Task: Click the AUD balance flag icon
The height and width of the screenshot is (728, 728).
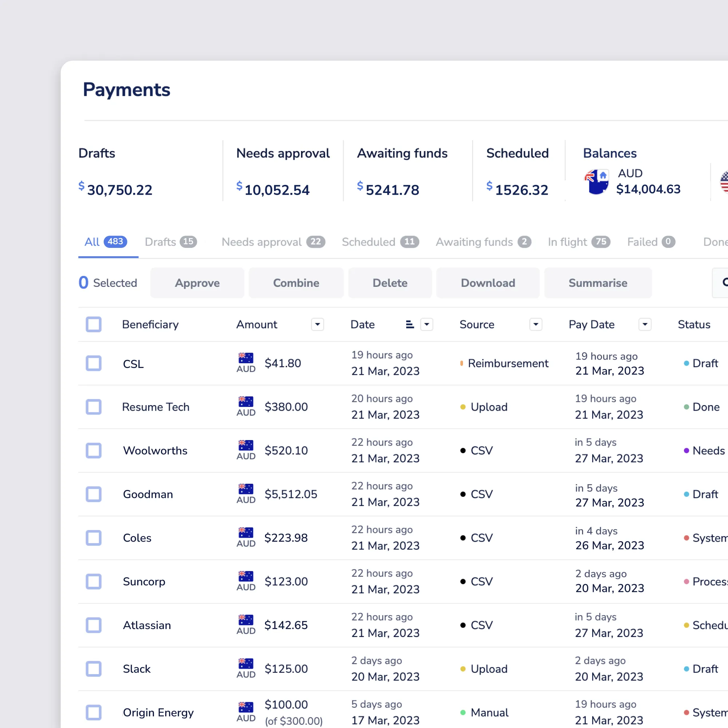Action: pos(596,182)
